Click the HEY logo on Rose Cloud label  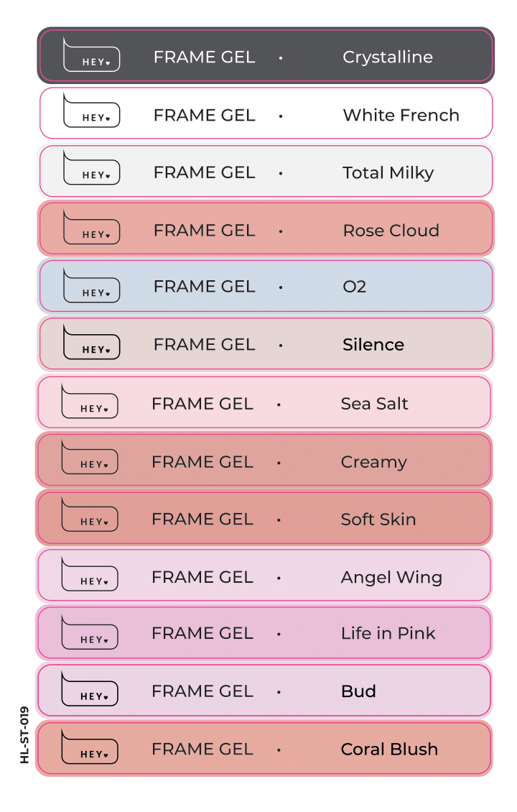pos(92,227)
